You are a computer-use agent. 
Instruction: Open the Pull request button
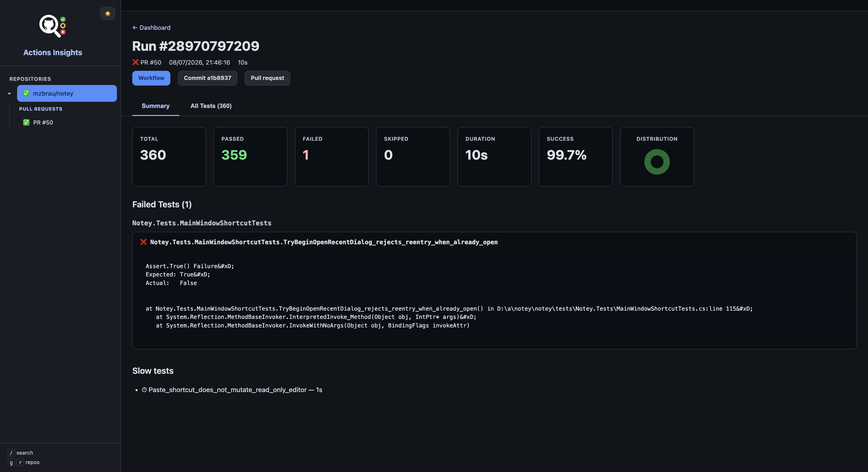pos(267,78)
